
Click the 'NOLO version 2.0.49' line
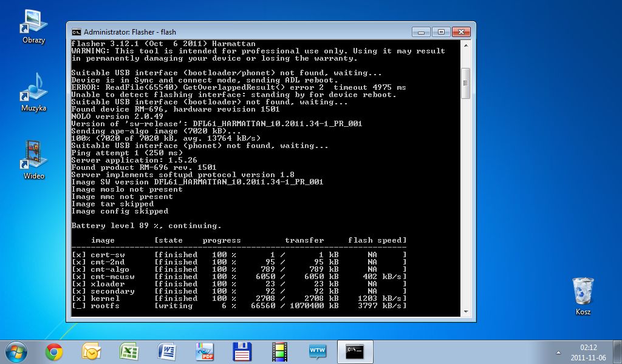point(117,116)
